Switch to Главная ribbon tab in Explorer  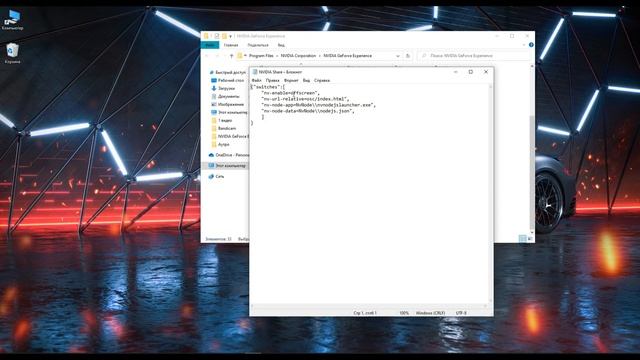click(x=231, y=45)
